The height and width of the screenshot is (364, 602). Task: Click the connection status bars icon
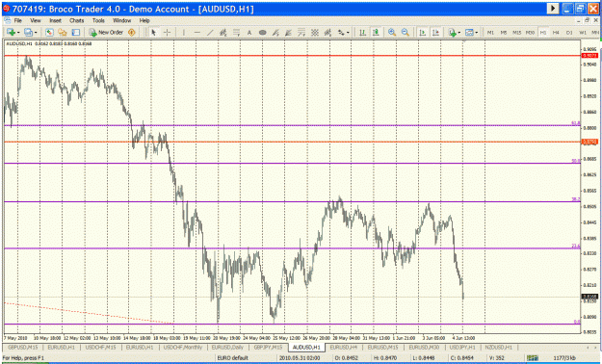pos(533,358)
